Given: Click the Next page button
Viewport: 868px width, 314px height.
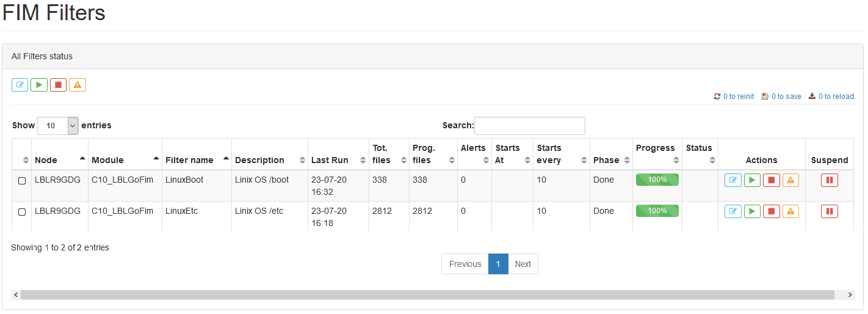Looking at the screenshot, I should (x=523, y=264).
